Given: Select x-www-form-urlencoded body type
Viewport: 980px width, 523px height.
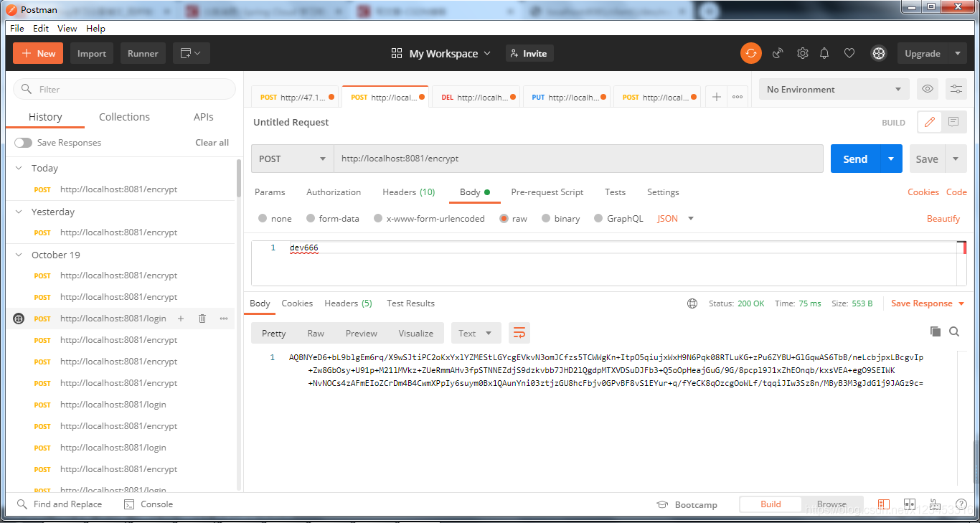Looking at the screenshot, I should tap(378, 219).
